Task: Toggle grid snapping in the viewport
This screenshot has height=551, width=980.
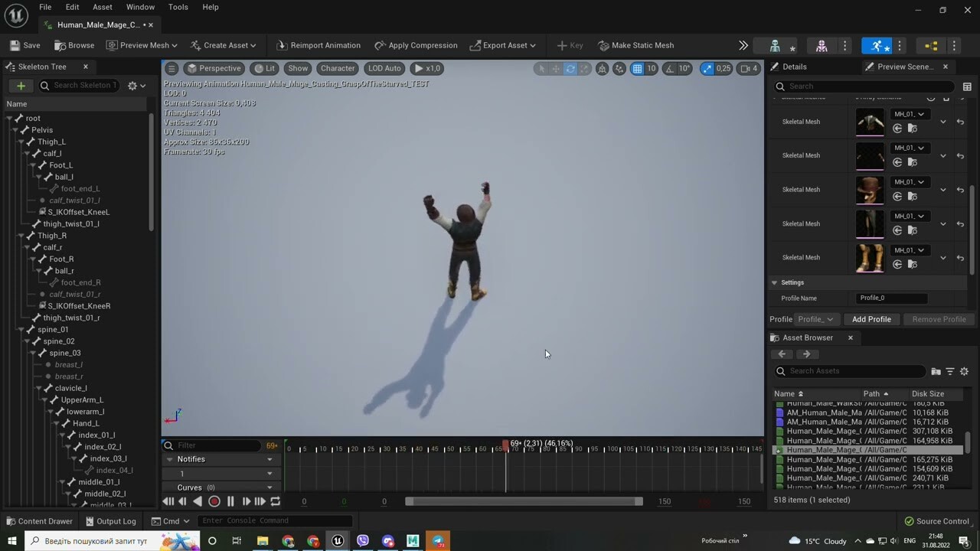Action: click(637, 69)
